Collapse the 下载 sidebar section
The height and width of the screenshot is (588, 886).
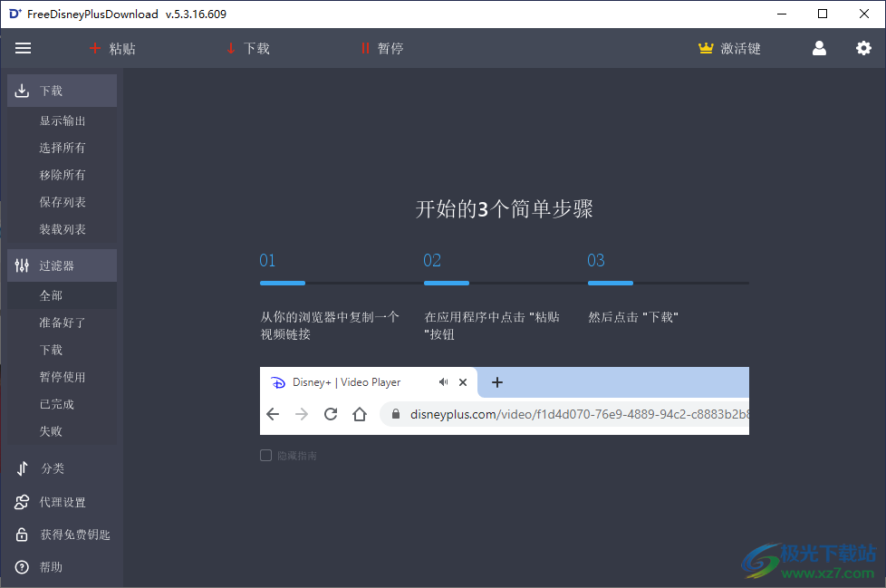click(63, 91)
